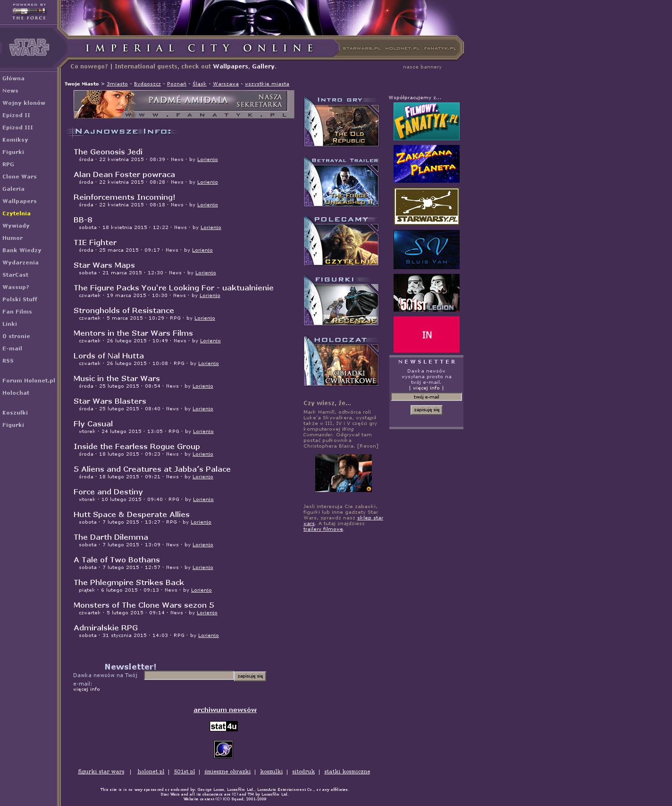Focus the twój e-mail newsletter field
This screenshot has height=806, width=672.
point(426,397)
